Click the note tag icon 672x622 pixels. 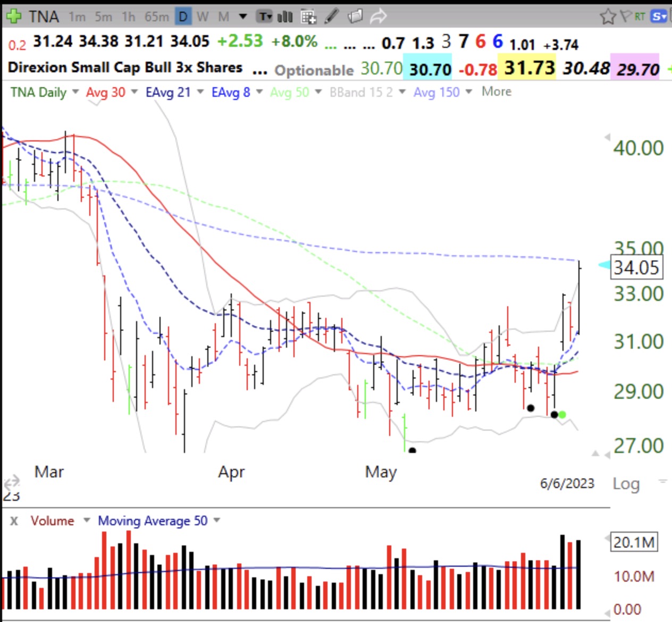[x=355, y=16]
